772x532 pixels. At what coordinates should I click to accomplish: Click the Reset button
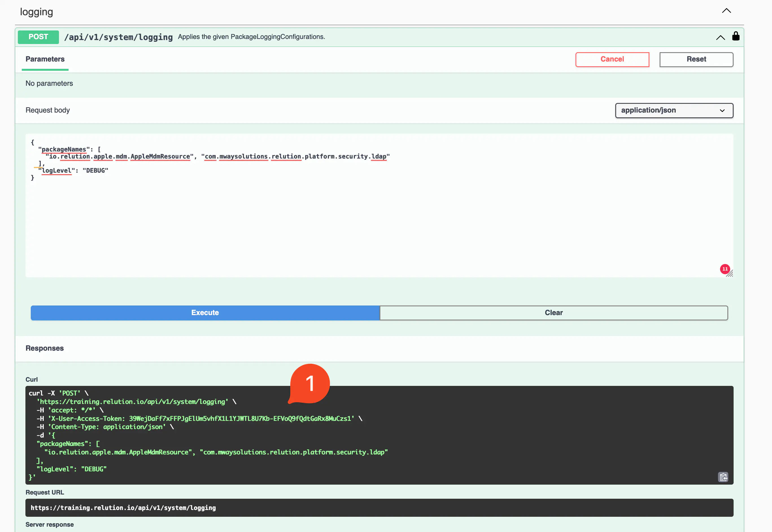pos(696,59)
